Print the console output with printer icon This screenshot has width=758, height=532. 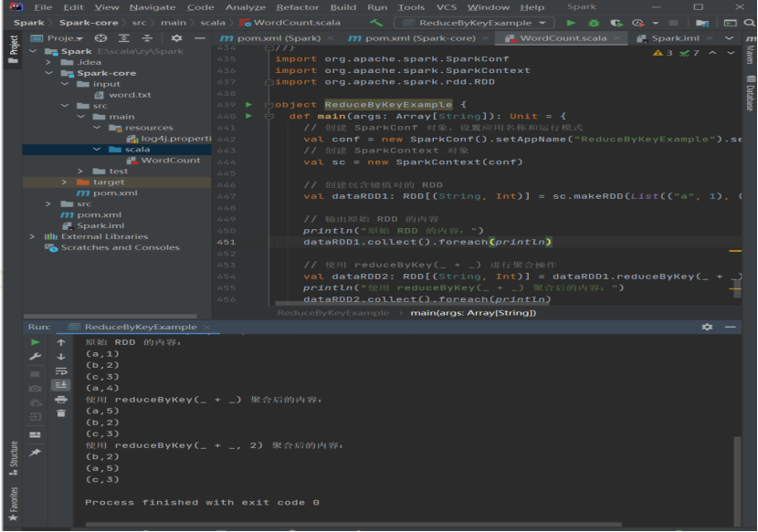click(x=61, y=400)
